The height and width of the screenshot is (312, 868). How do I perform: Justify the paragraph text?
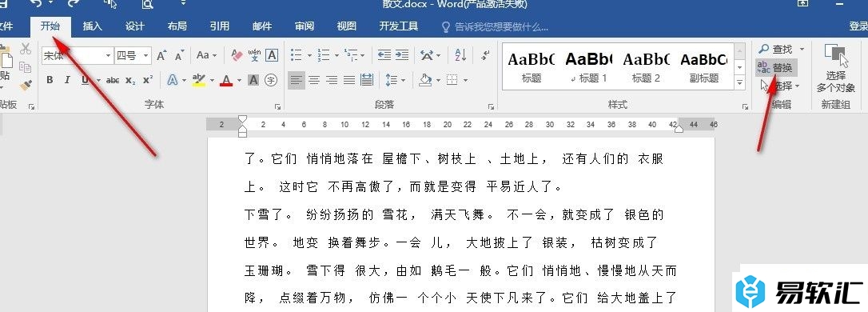(x=349, y=80)
